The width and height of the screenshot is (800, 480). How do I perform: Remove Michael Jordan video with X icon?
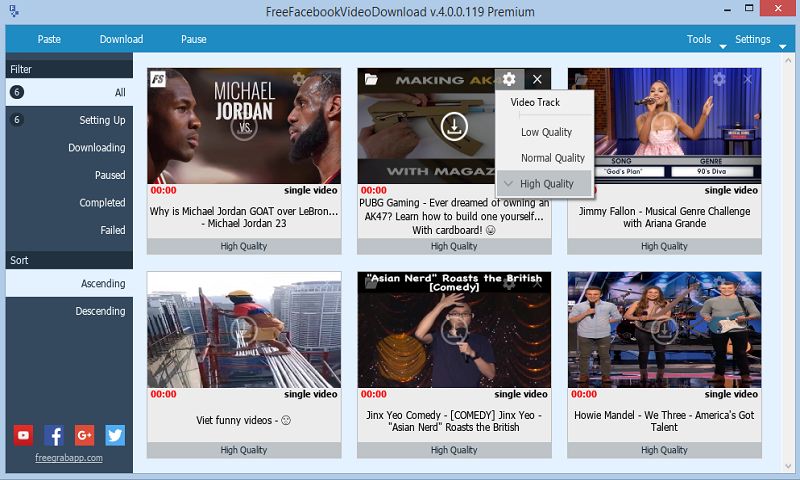coord(327,79)
